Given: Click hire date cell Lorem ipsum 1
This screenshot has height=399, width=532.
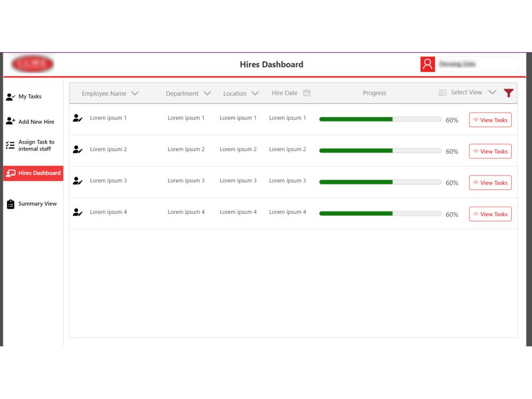Looking at the screenshot, I should (288, 118).
